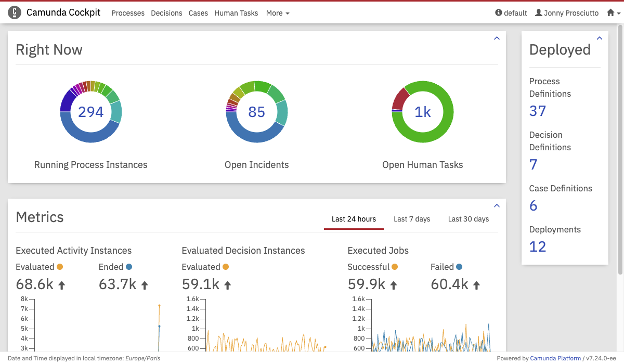
Task: Click the info icon next to default
Action: pos(499,13)
